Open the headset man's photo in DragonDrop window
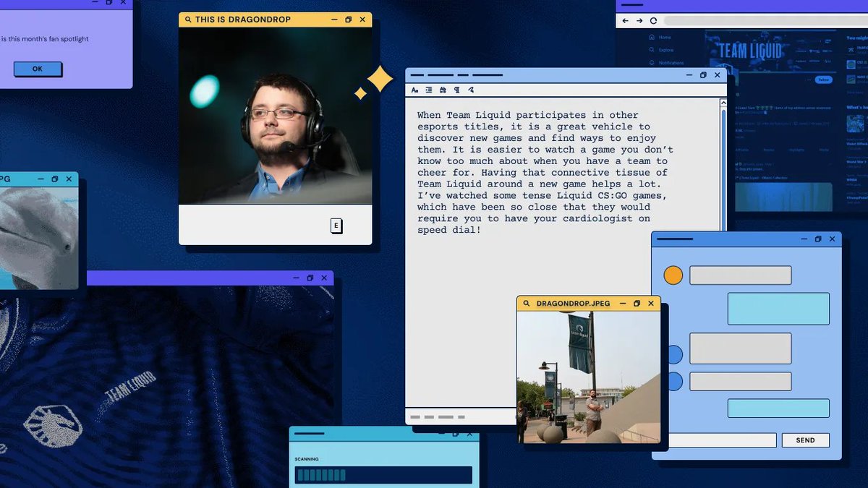This screenshot has height=488, width=868. [276, 116]
